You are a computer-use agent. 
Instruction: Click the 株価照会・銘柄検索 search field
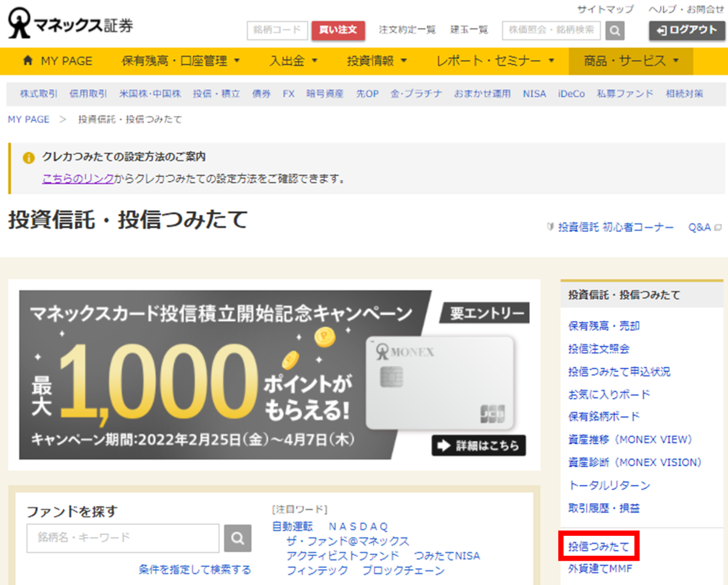point(551,30)
